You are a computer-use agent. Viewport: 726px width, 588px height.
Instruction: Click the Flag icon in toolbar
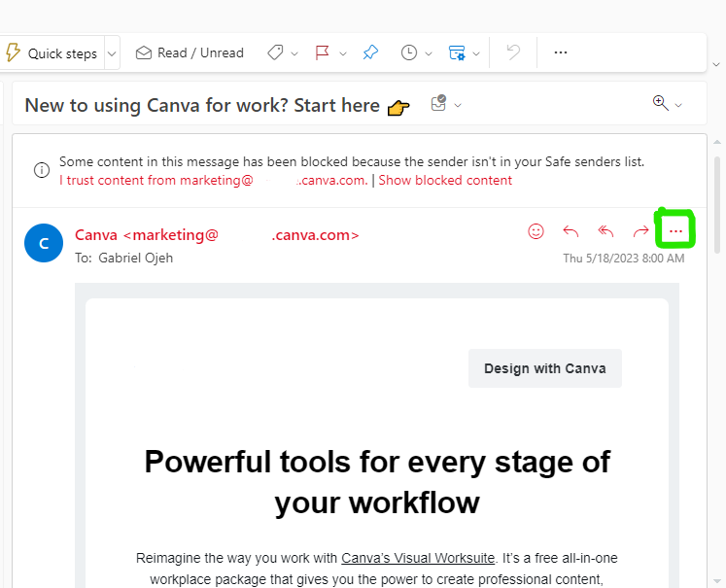pos(323,52)
